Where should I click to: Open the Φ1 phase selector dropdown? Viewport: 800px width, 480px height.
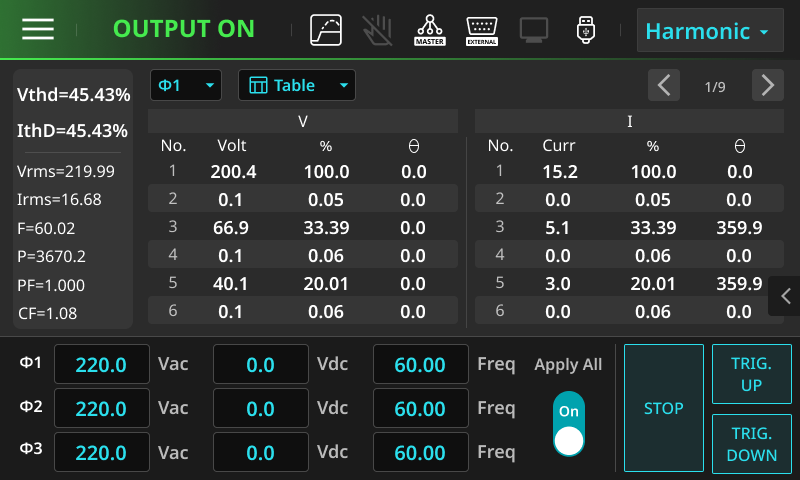(x=186, y=86)
